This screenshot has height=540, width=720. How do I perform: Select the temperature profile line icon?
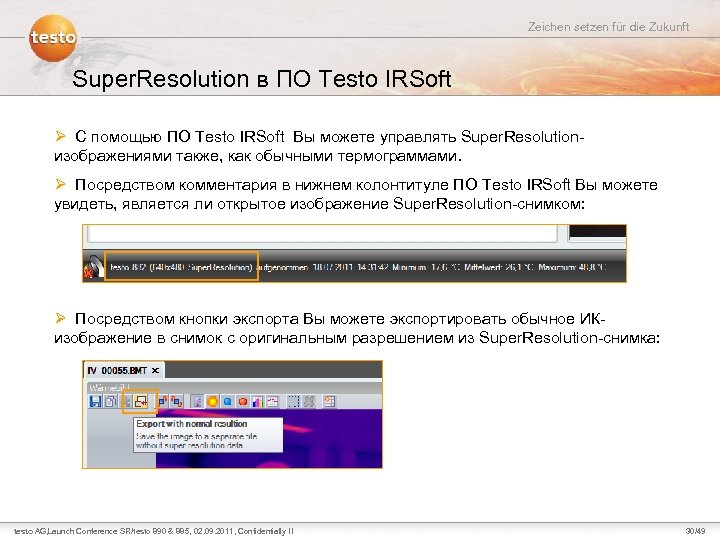coord(197,402)
